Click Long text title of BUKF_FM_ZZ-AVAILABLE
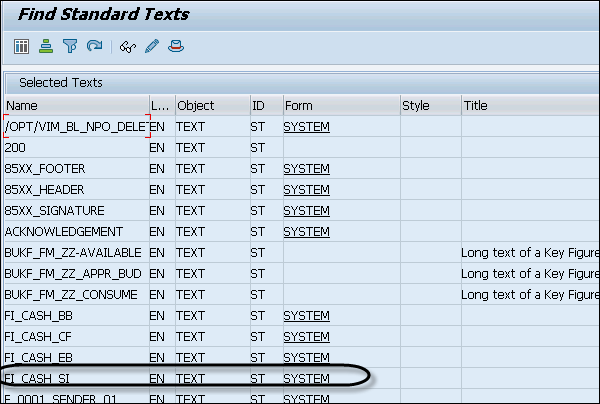The width and height of the screenshot is (600, 404). pos(530,253)
